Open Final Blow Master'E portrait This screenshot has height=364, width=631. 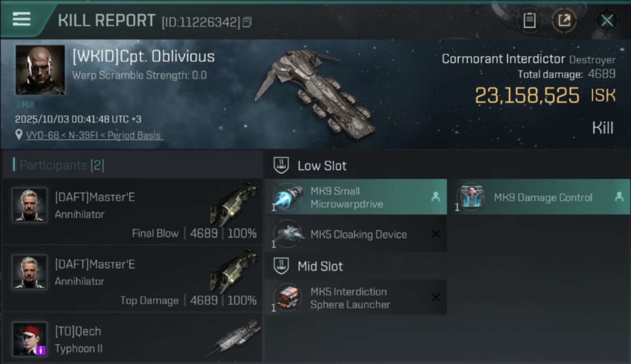(x=30, y=205)
